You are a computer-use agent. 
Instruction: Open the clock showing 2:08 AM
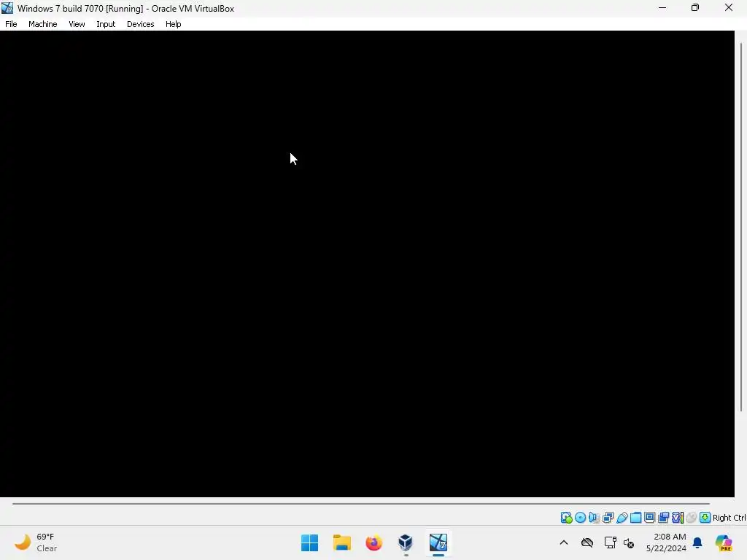666,542
